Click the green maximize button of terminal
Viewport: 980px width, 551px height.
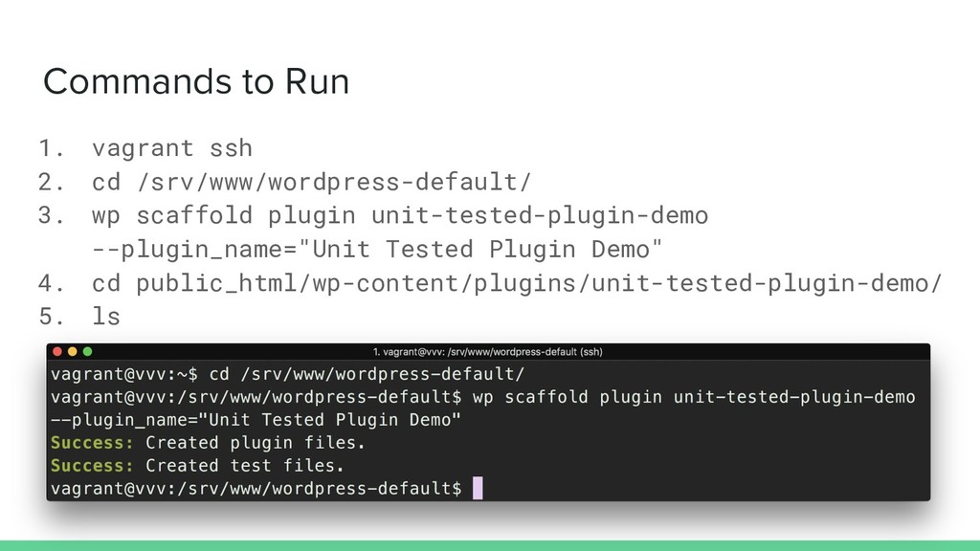point(87,352)
